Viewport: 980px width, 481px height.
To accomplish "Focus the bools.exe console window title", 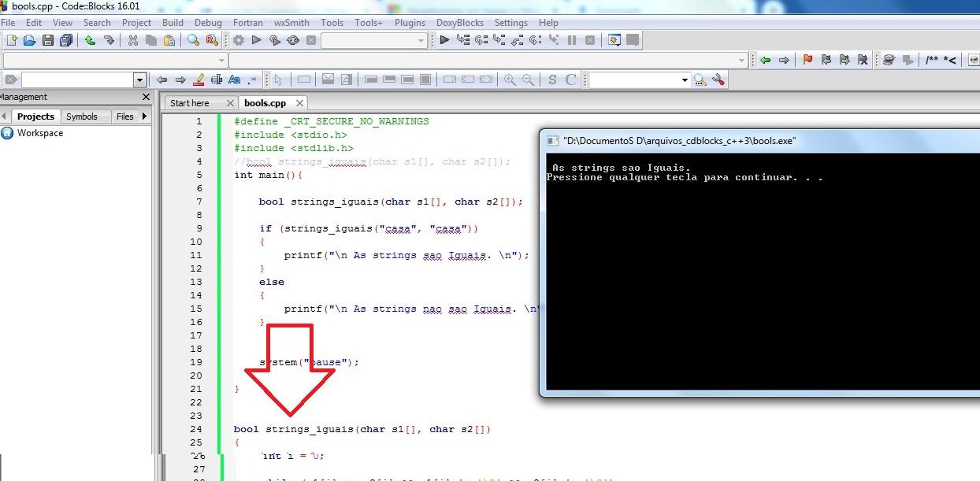I will point(679,141).
